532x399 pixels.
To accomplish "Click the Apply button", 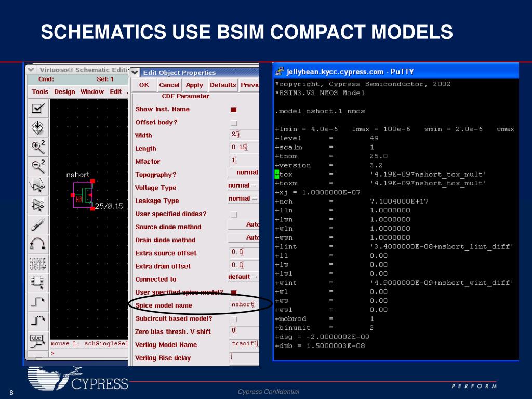I will tap(194, 85).
